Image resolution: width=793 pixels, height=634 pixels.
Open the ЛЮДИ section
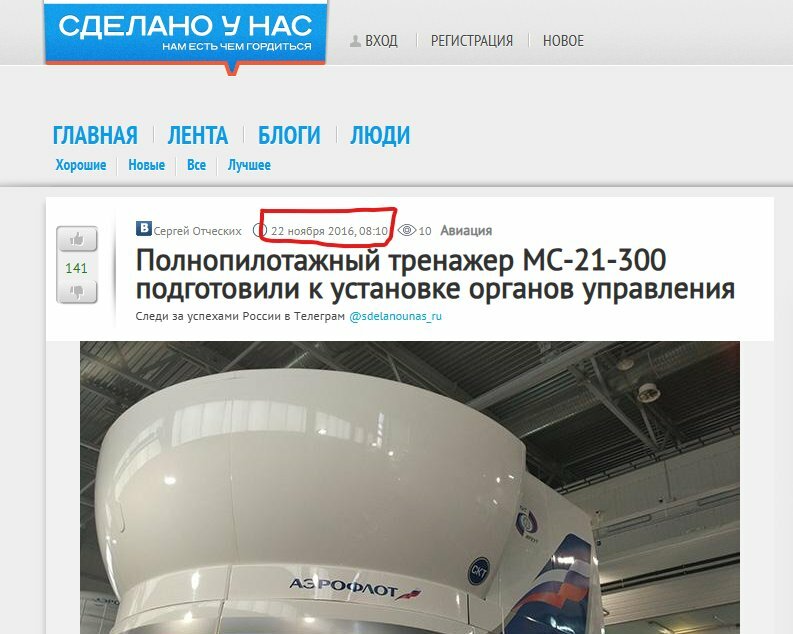pyautogui.click(x=380, y=135)
